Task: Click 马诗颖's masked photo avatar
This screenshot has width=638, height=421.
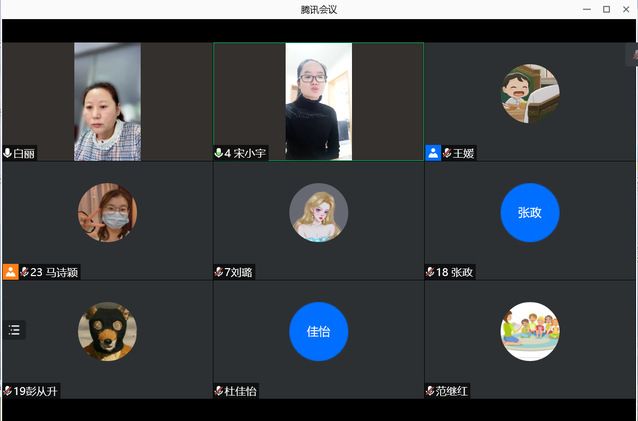Action: pos(107,212)
